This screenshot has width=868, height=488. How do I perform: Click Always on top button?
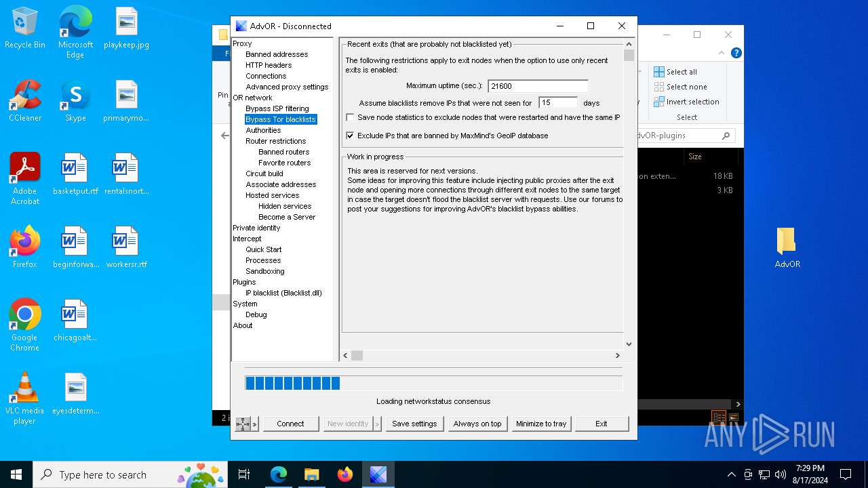pos(477,424)
